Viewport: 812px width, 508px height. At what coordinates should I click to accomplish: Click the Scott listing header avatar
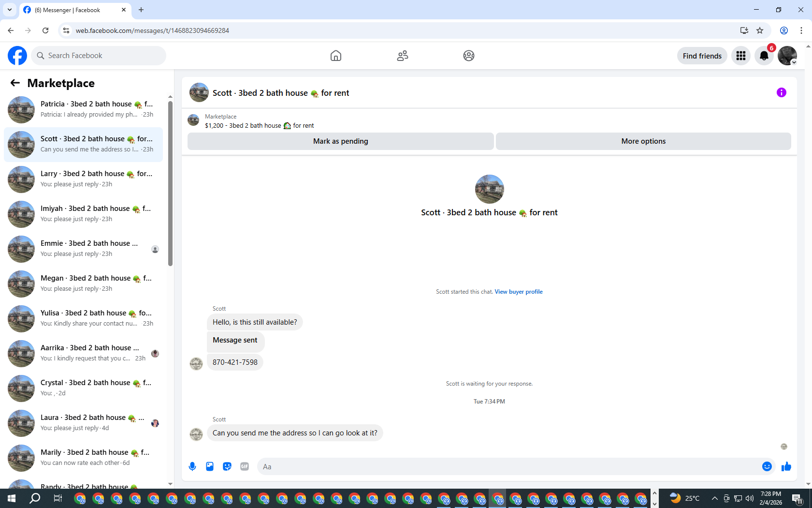199,92
